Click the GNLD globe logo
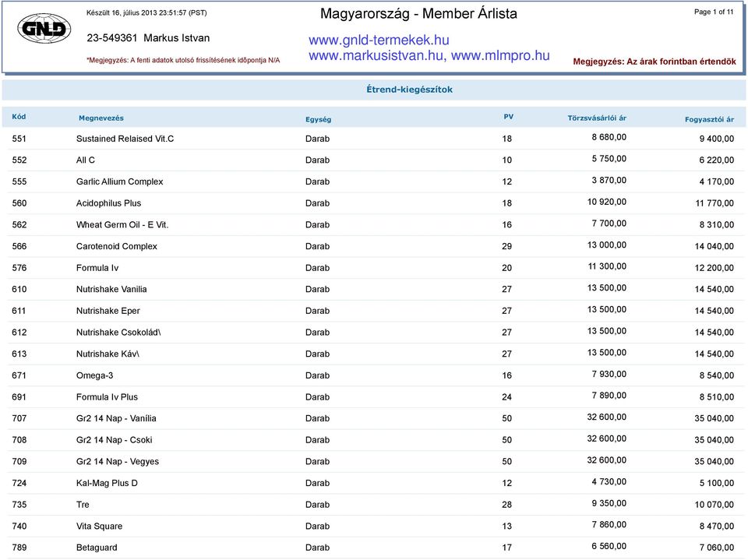The width and height of the screenshot is (748, 560). point(44,29)
